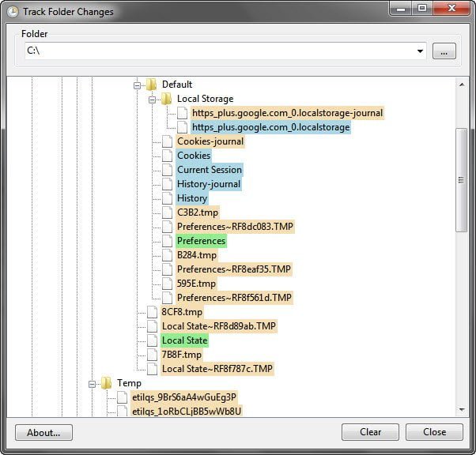Select etilqs_9BrS6aA4wGuEg3P temp file
Image resolution: width=476 pixels, height=455 pixels.
184,397
